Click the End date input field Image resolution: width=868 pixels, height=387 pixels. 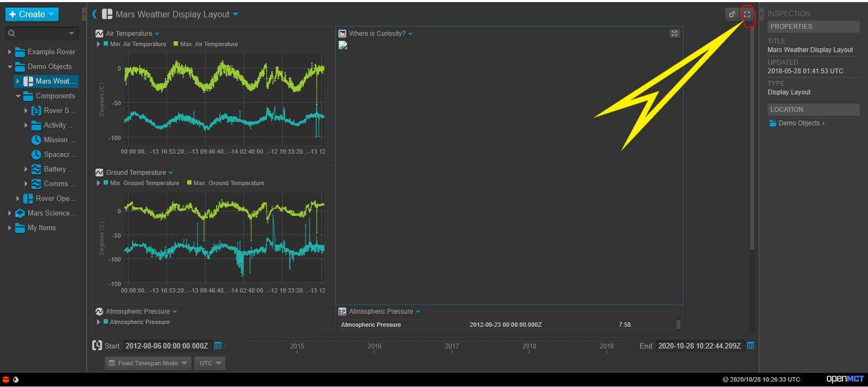700,346
